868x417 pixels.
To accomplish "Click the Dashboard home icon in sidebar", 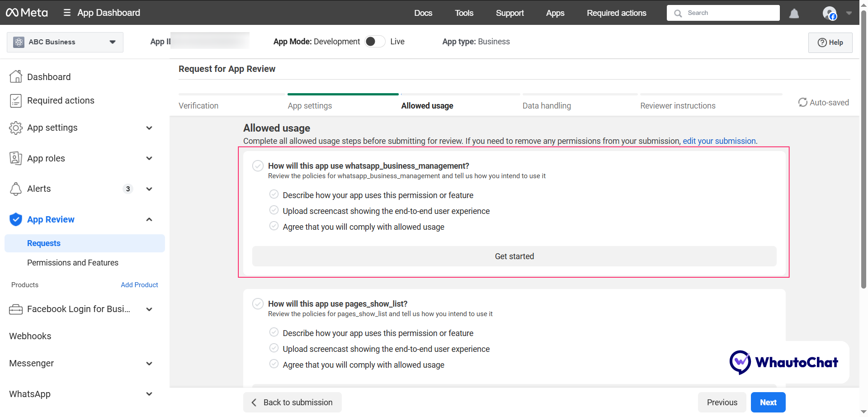I will [16, 77].
